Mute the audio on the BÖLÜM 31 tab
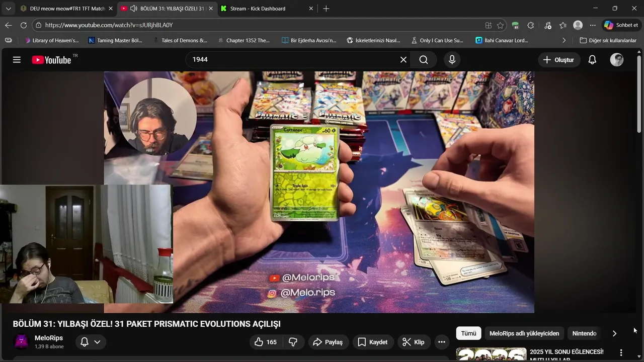Screen dimensions: 644x362 (x=133, y=9)
